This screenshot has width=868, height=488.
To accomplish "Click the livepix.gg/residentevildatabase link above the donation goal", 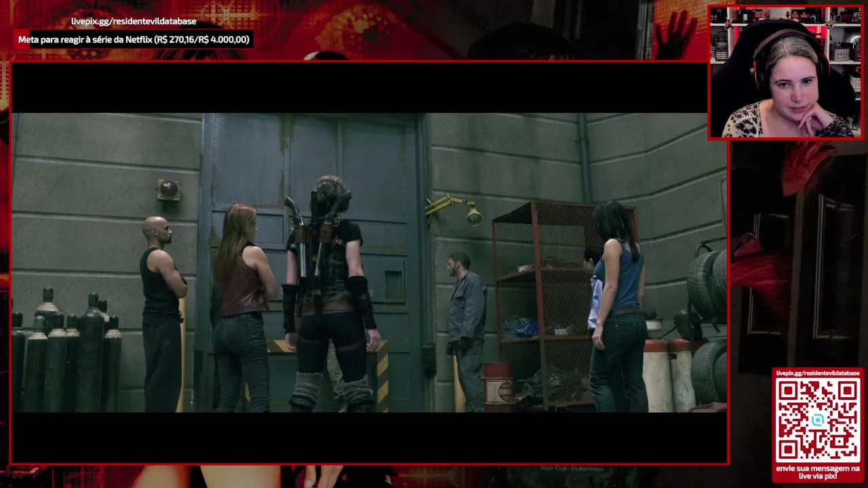I will [134, 21].
